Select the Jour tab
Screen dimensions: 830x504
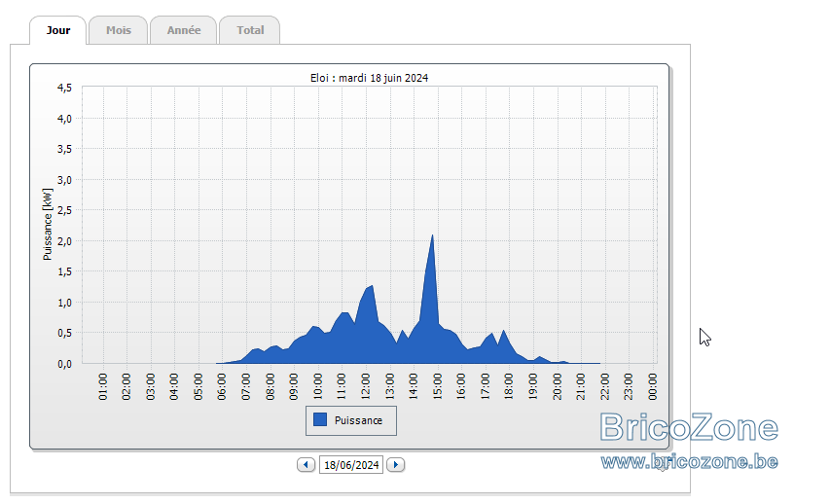point(57,30)
